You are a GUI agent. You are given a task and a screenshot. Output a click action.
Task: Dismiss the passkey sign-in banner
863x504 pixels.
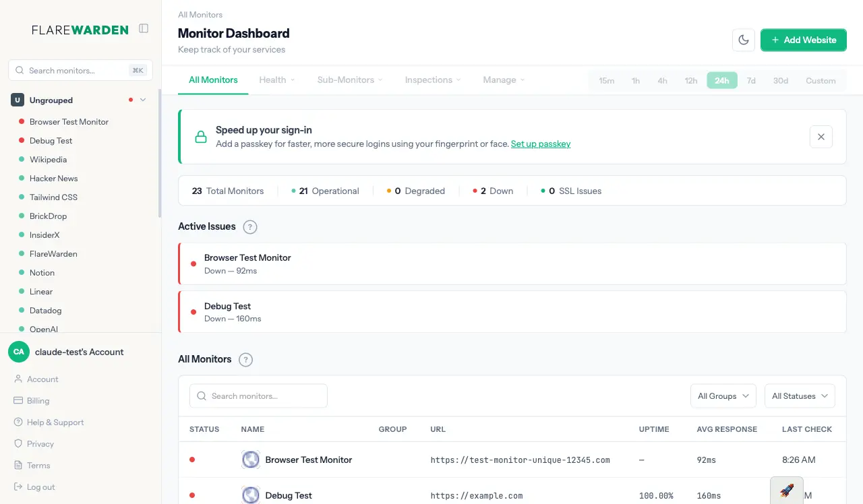[x=821, y=137]
